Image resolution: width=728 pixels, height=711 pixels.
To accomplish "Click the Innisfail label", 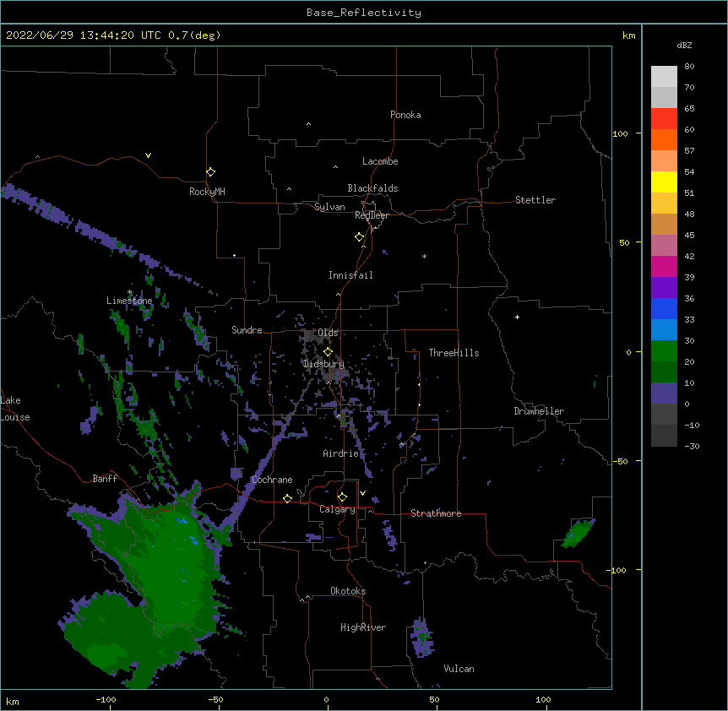I will (x=350, y=275).
